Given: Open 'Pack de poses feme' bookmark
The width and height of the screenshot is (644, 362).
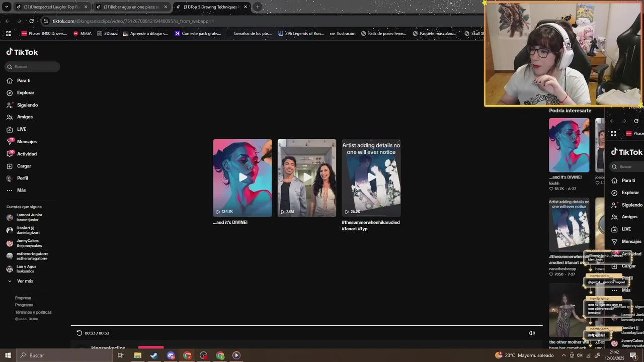Looking at the screenshot, I should click(383, 34).
